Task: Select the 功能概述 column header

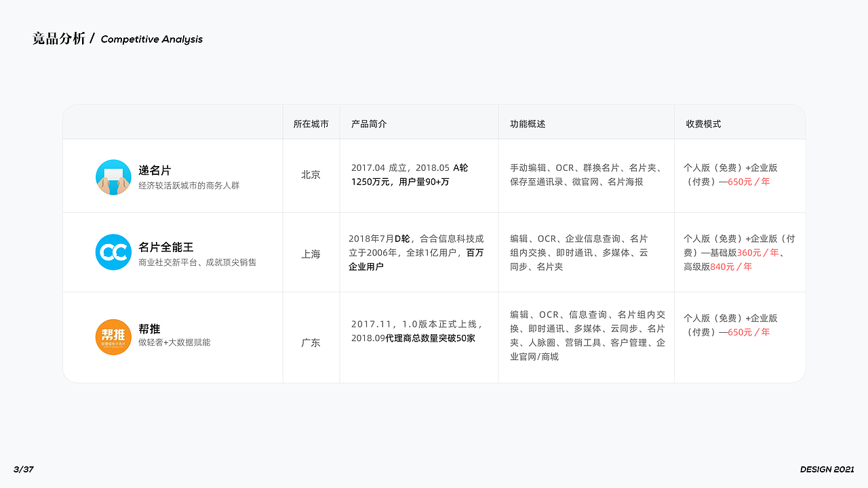Action: tap(526, 123)
